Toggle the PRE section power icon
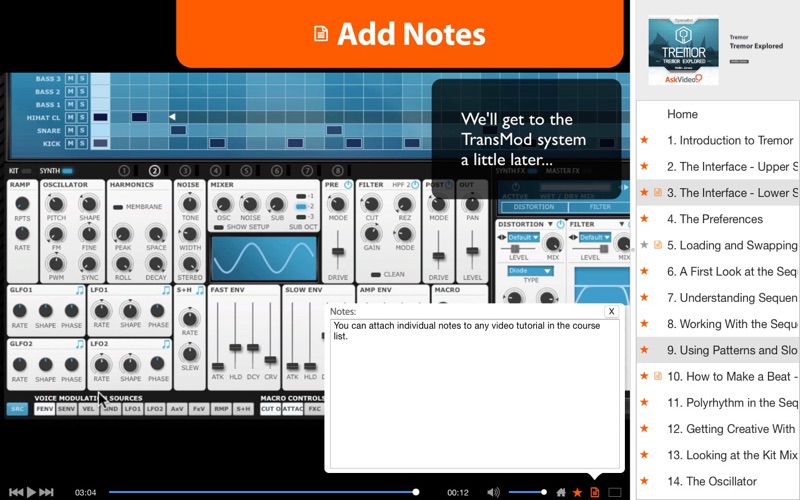This screenshot has height=500, width=800. pos(348,185)
